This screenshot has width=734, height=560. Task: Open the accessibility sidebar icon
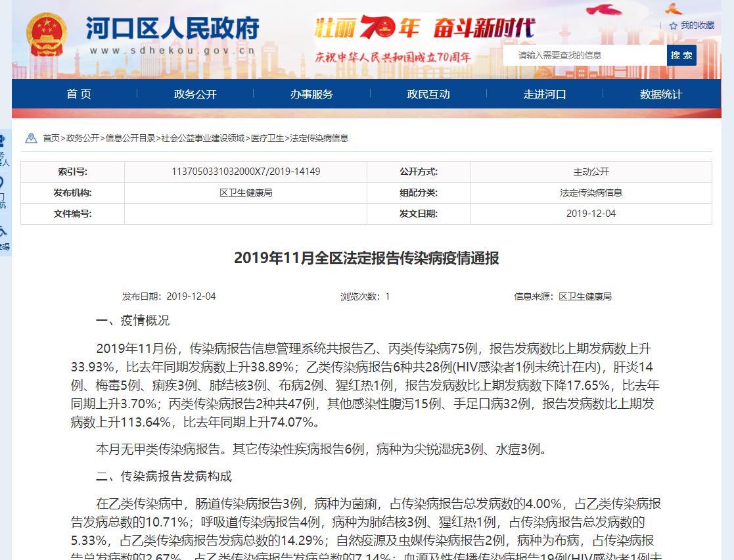pos(3,237)
